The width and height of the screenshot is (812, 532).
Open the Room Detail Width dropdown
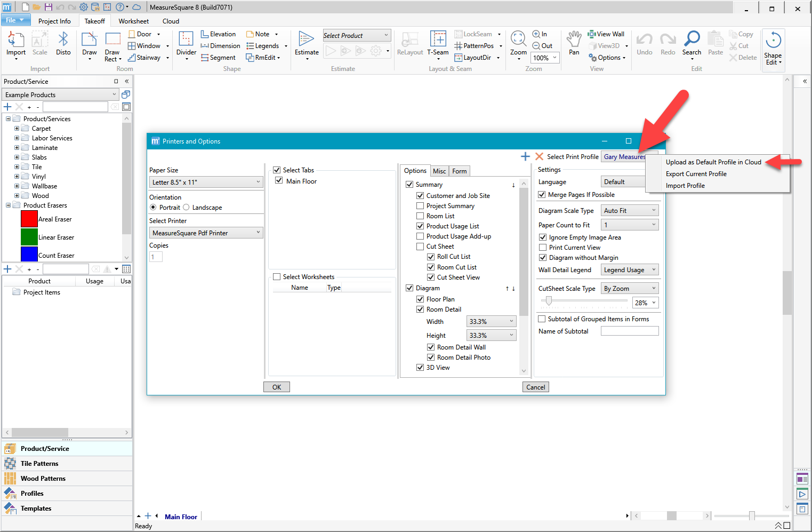coord(491,322)
